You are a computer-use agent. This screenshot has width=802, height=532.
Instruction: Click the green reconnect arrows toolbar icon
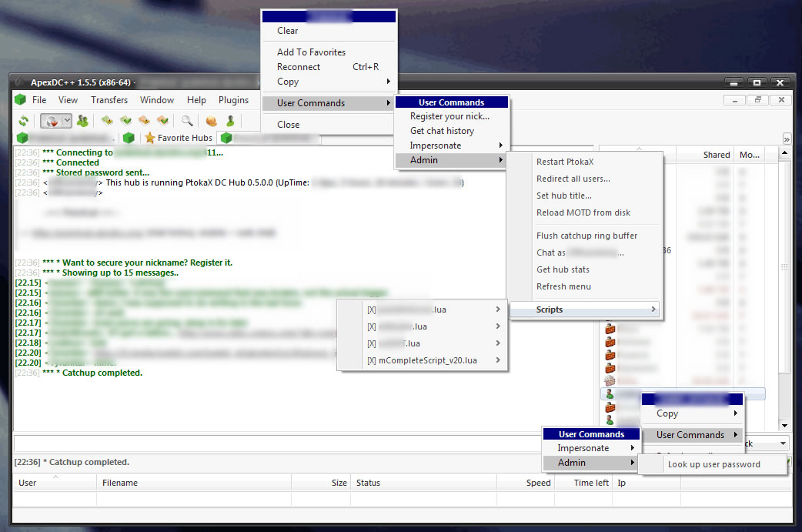point(24,121)
